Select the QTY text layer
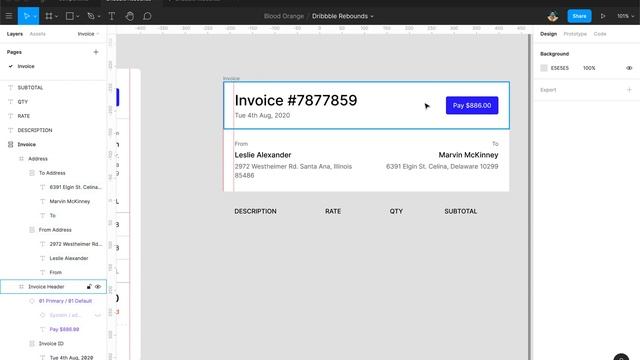This screenshot has height=360, width=640. [x=23, y=102]
